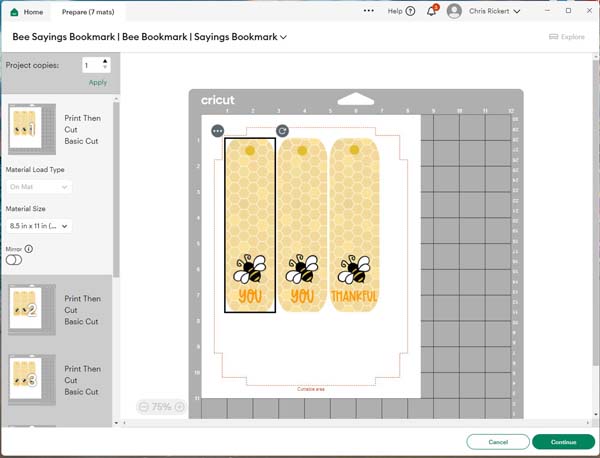The width and height of the screenshot is (600, 458).
Task: Open the three-dots more menu in title bar
Action: click(368, 11)
